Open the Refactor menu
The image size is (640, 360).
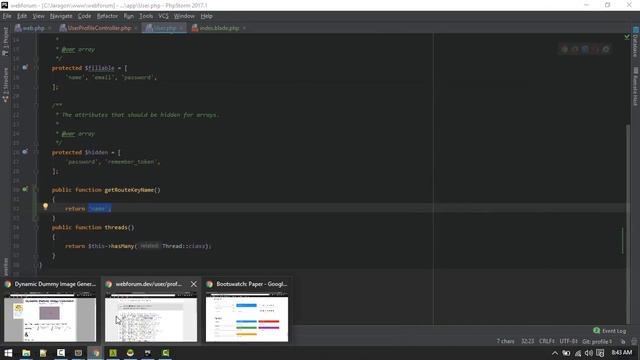tap(107, 16)
